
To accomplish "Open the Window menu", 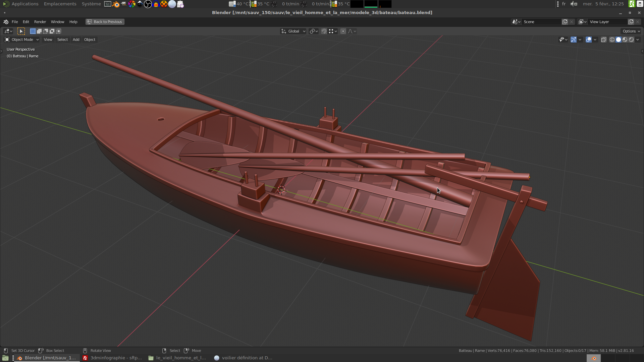I will (x=57, y=22).
